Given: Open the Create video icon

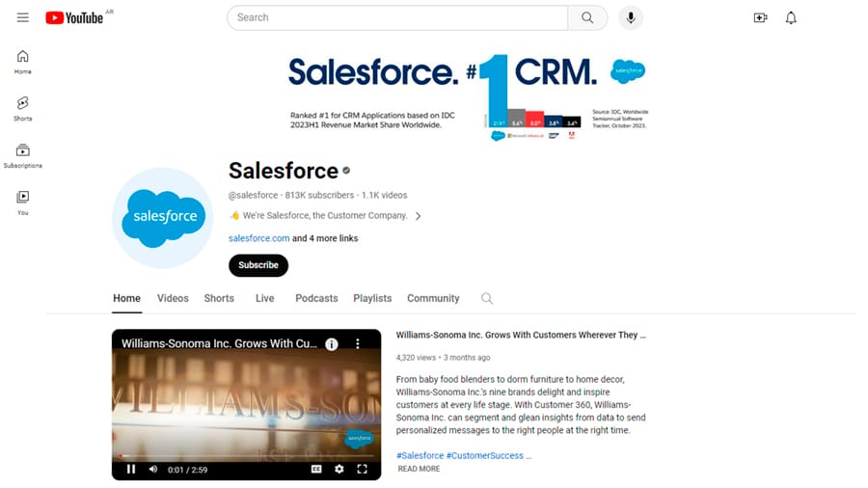Looking at the screenshot, I should [761, 17].
